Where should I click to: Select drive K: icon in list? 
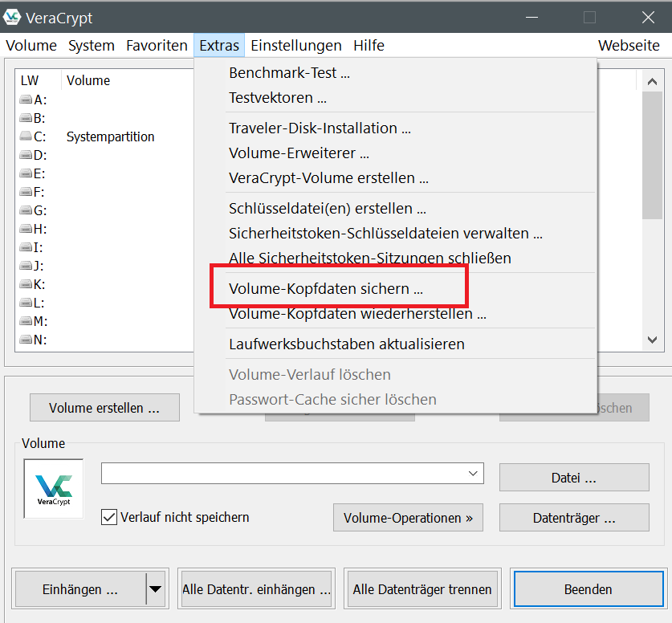point(26,284)
